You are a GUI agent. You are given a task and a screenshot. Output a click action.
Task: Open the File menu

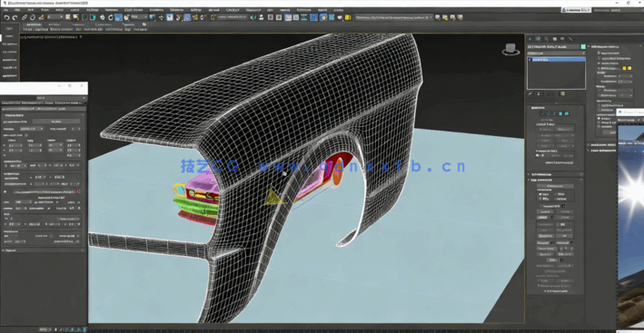[5, 10]
